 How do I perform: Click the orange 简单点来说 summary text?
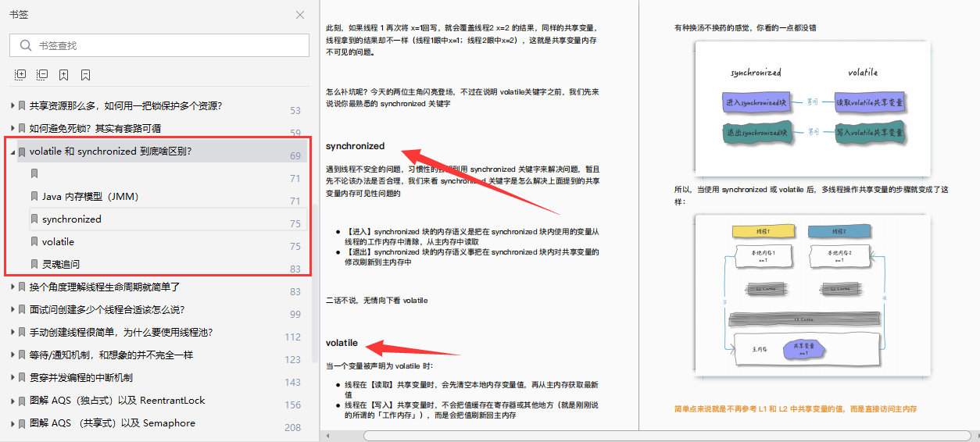click(796, 408)
